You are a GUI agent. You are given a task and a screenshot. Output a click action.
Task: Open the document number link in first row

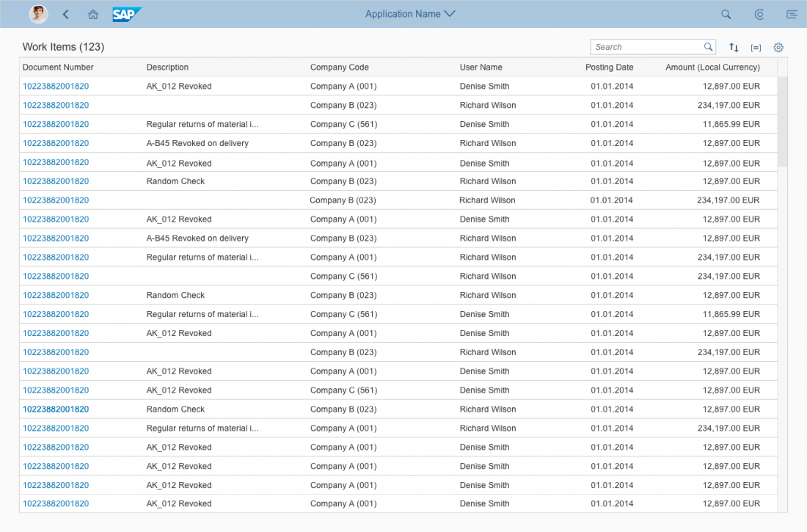[56, 86]
